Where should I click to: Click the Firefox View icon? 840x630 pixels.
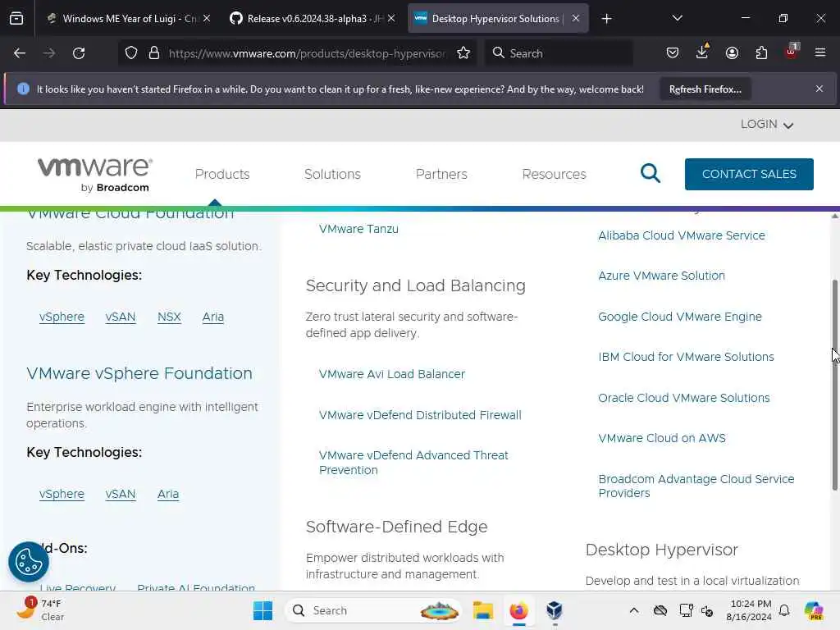point(16,19)
